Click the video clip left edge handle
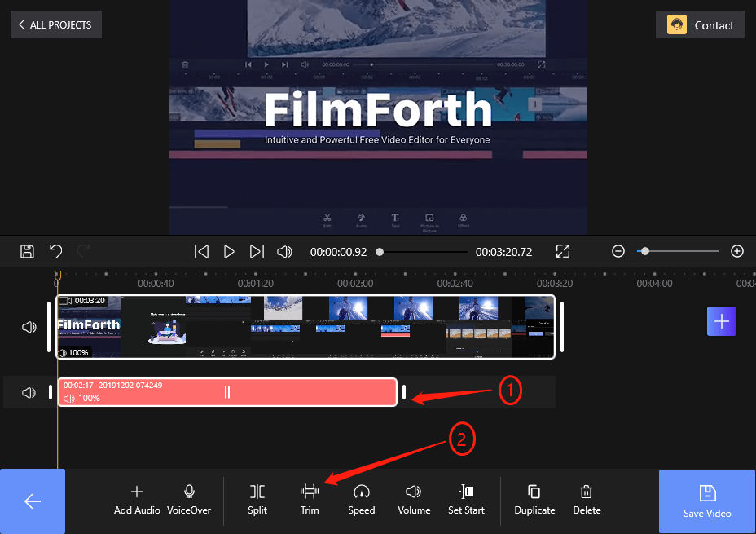The image size is (756, 534). click(x=49, y=327)
